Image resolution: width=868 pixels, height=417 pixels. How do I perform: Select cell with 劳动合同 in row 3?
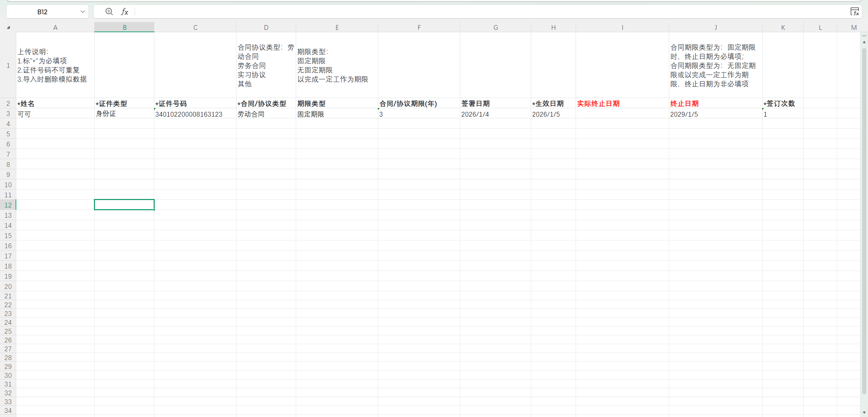click(266, 114)
